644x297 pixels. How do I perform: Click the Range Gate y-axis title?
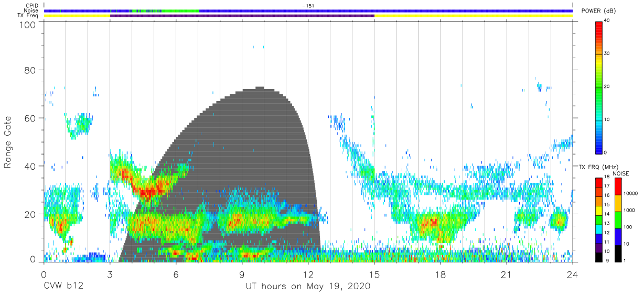(x=8, y=142)
